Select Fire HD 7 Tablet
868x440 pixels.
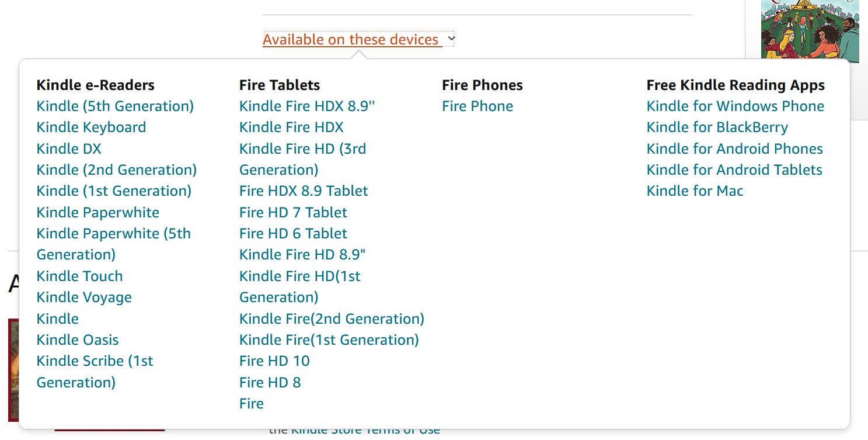pos(292,212)
